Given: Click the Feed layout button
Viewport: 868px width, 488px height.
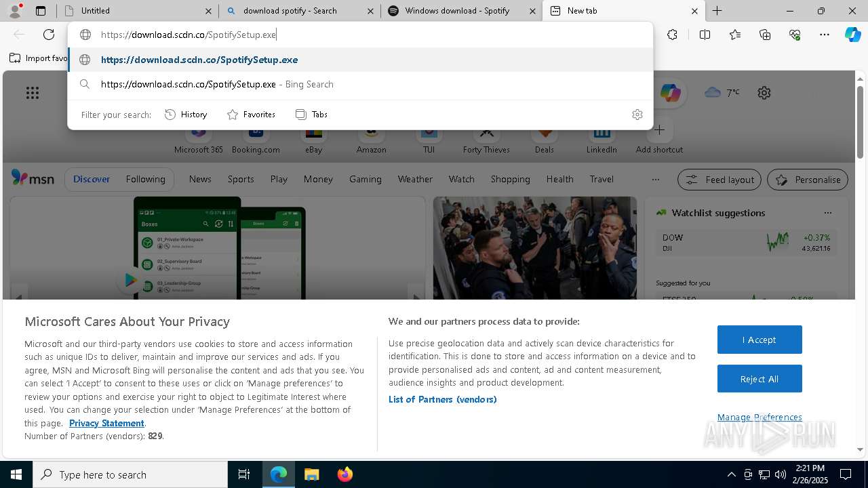Looking at the screenshot, I should pos(719,180).
